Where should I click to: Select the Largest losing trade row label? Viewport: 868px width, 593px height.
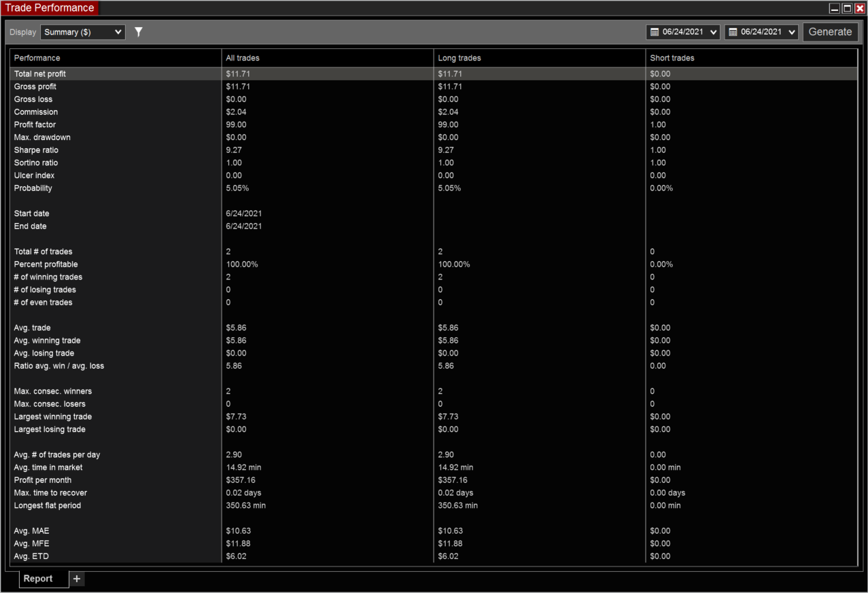point(50,429)
